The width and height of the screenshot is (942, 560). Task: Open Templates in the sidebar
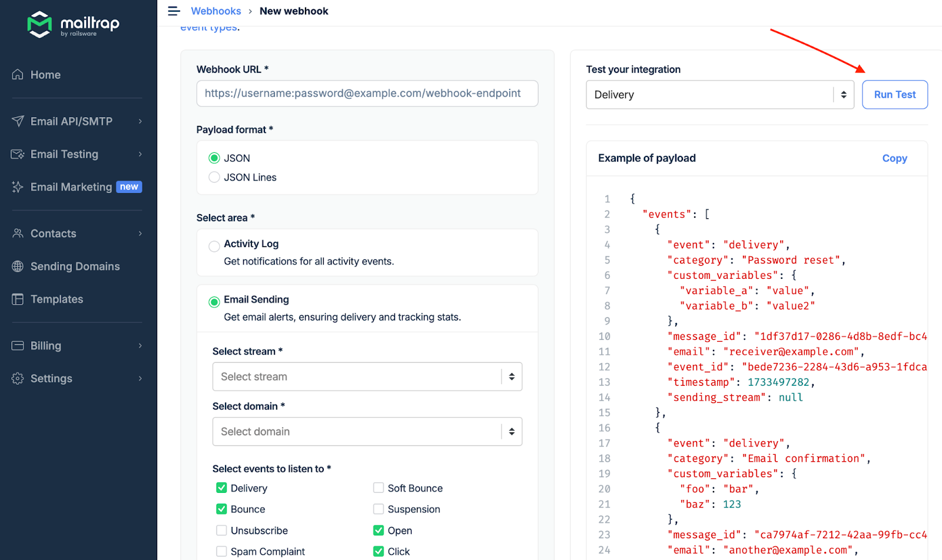point(57,299)
